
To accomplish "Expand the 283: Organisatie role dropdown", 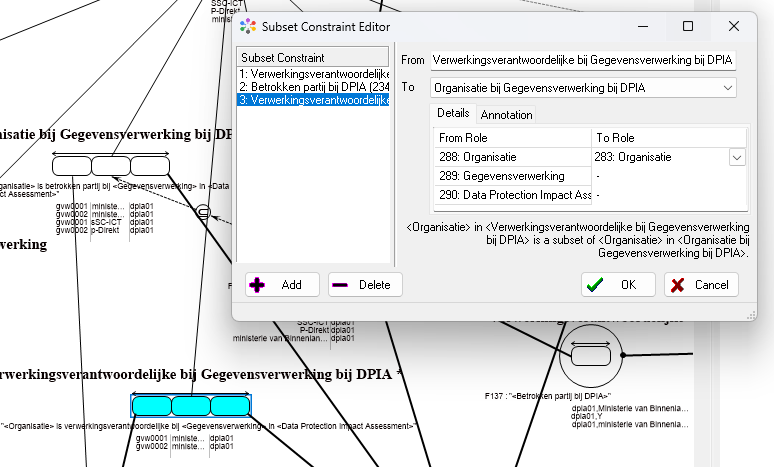I will coord(737,157).
